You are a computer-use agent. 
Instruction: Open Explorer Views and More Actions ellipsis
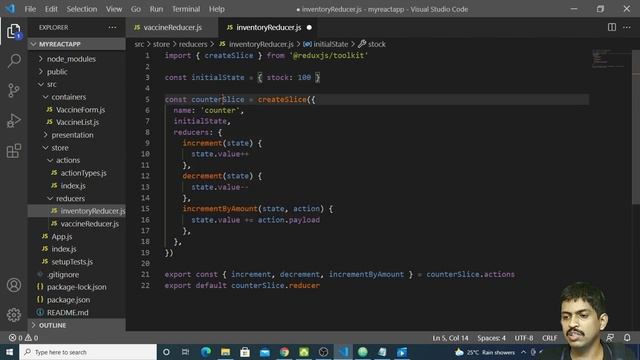point(112,27)
